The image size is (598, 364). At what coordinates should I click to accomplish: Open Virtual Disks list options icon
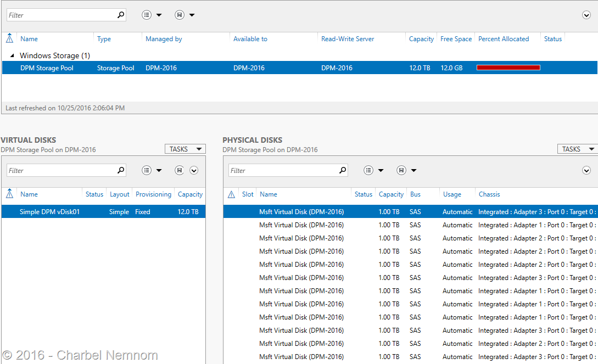pos(147,170)
